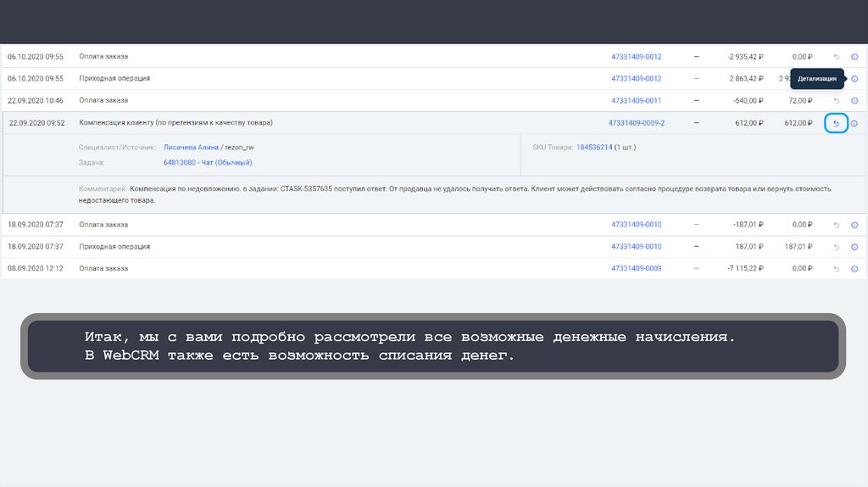Click amount -540,00 ₽
The height and width of the screenshot is (487, 868).
(748, 101)
